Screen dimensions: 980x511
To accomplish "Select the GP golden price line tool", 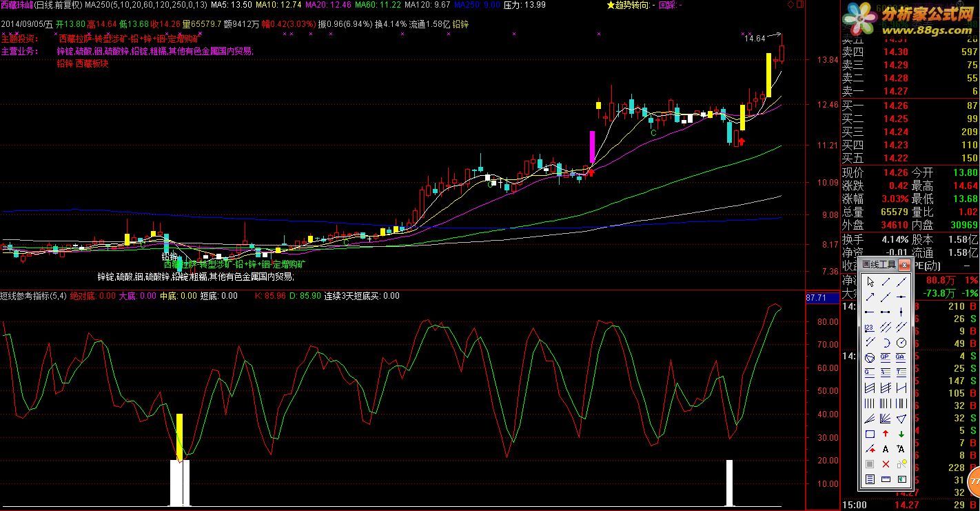I will pos(886,358).
